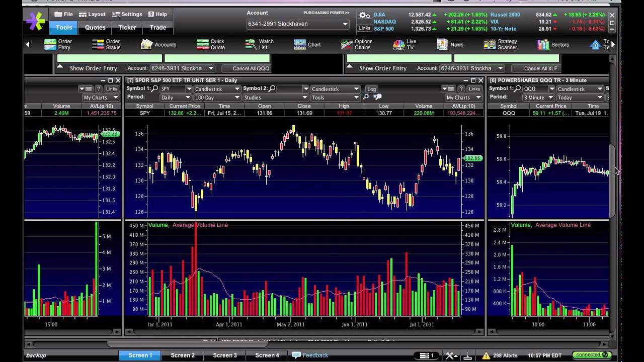Open the alerts warning triangle icon
Viewport: 644px width, 362px height.
(x=486, y=355)
